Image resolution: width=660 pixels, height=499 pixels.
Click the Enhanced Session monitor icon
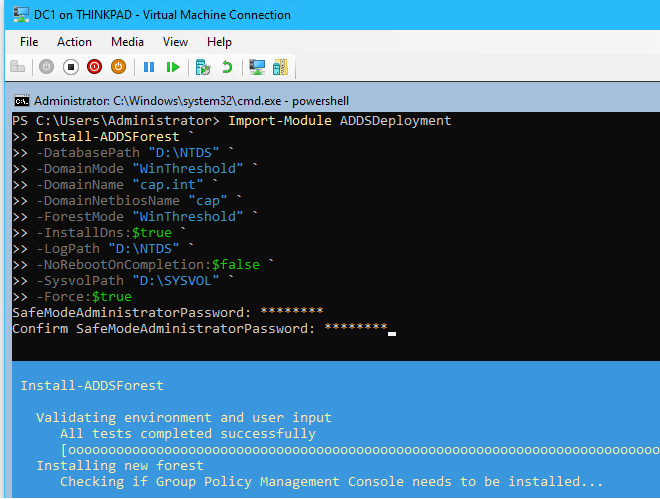(x=257, y=67)
